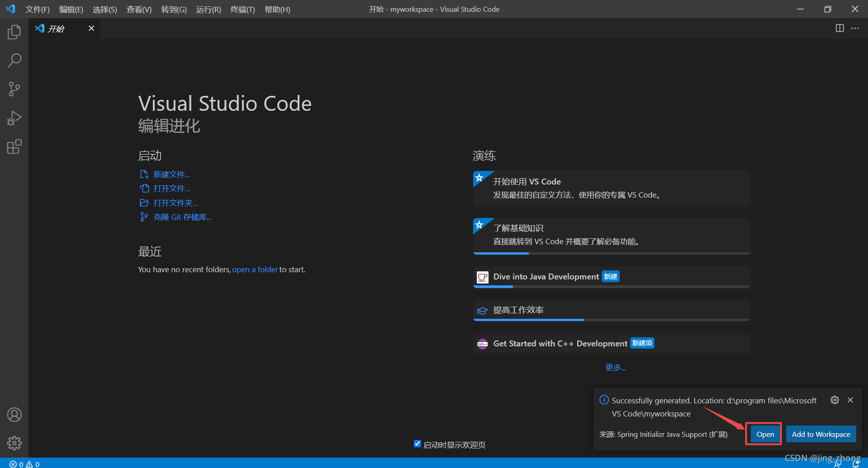
Task: Close the 开始 tab
Action: [x=91, y=28]
